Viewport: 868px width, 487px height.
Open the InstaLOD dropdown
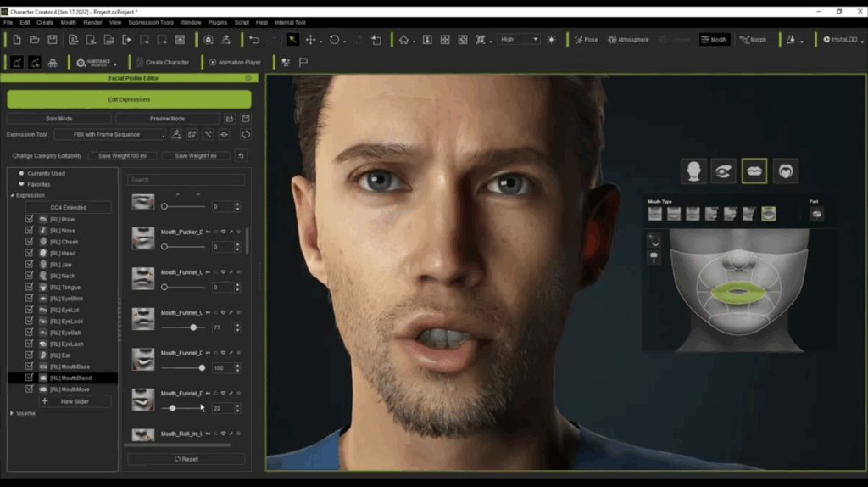(862, 41)
